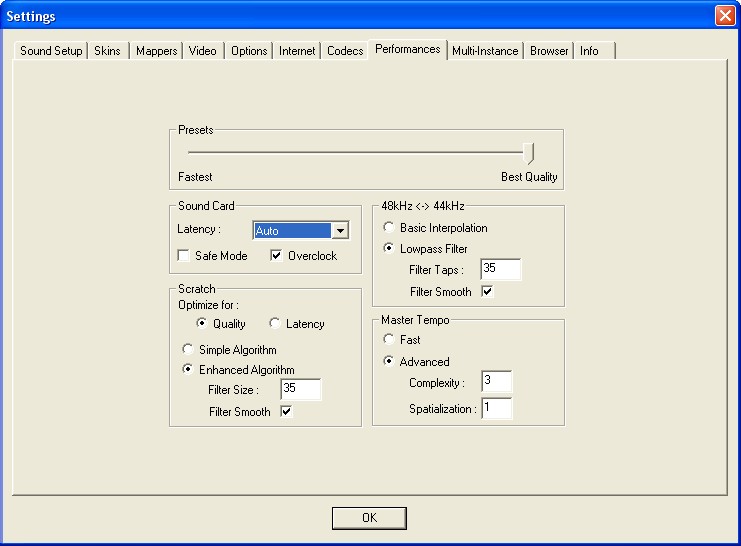Uncheck the Overclock checkbox

click(x=277, y=256)
